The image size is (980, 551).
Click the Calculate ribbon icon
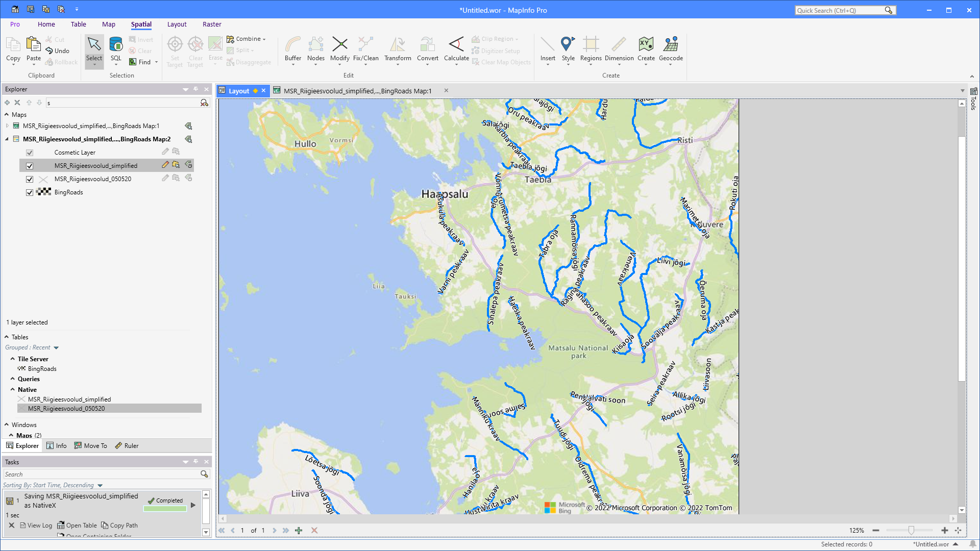(x=456, y=45)
